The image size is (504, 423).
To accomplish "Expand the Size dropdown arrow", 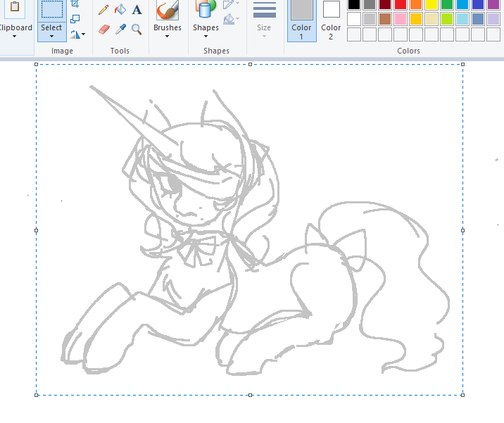I will 264,37.
